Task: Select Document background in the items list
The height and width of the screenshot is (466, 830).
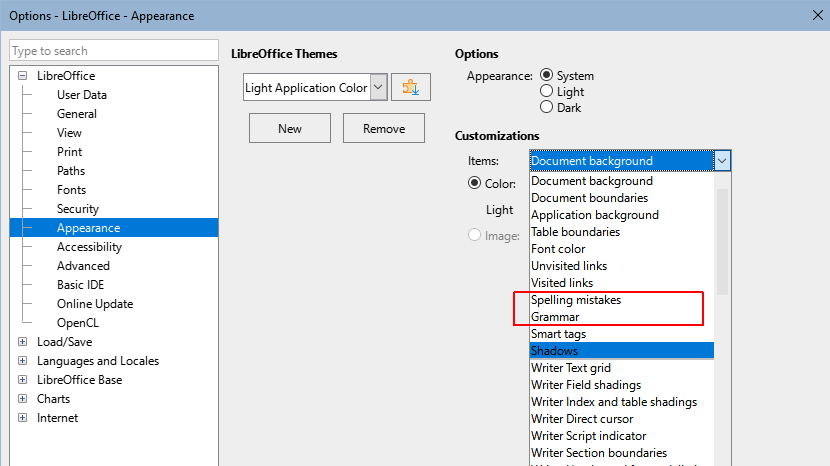Action: 622,181
